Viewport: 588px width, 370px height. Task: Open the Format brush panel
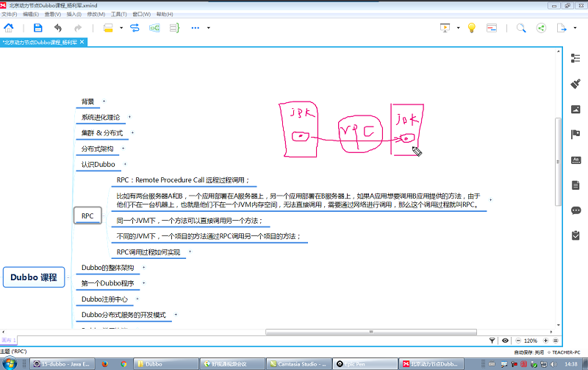[576, 84]
